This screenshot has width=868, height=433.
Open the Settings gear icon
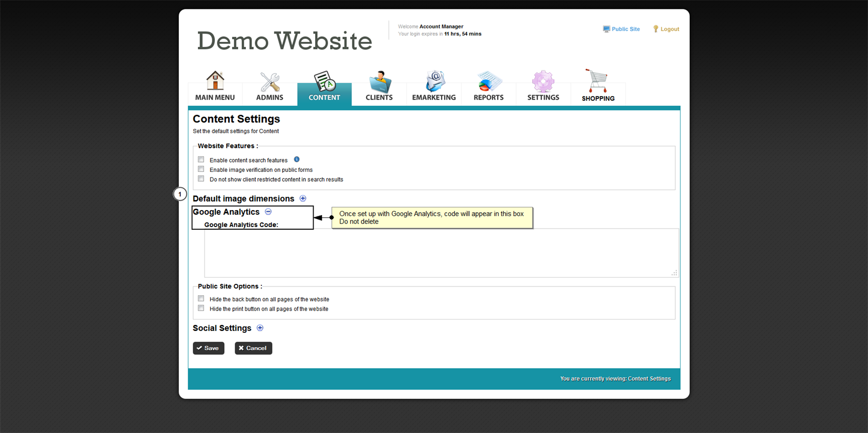pos(543,82)
